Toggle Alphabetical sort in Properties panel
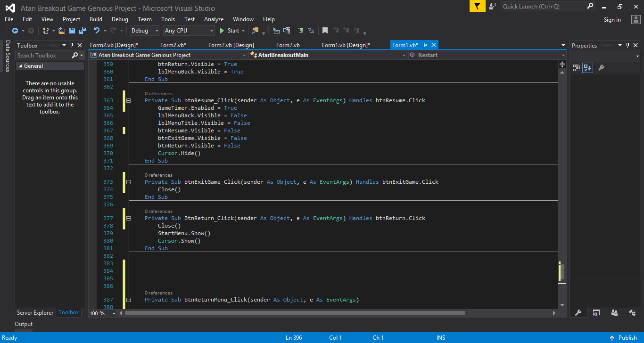 587,67
